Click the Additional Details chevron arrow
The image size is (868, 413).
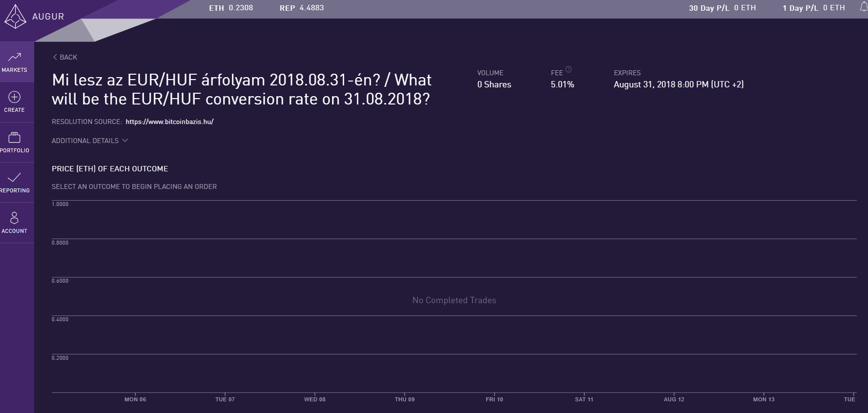pyautogui.click(x=125, y=141)
